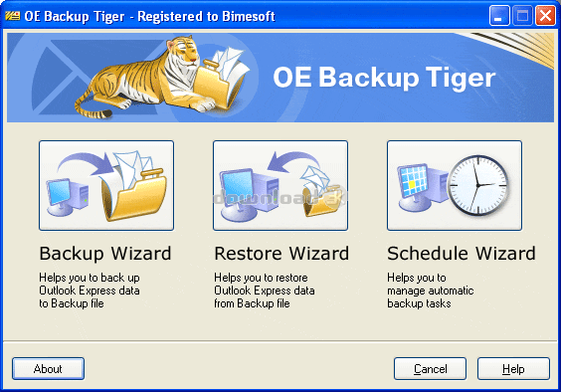This screenshot has height=392, width=561.
Task: Select the "Backup Wizard" heading text
Action: [x=105, y=254]
